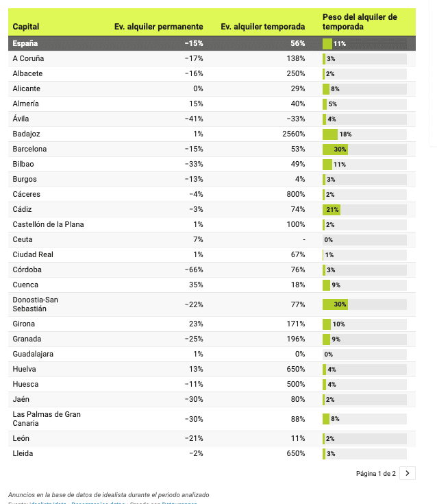Click Cuenca's 35% permanente value
This screenshot has height=504, width=437.
click(195, 285)
